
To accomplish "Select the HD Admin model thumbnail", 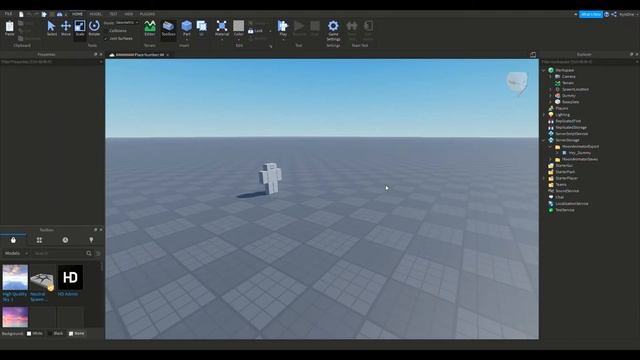I will pyautogui.click(x=70, y=277).
